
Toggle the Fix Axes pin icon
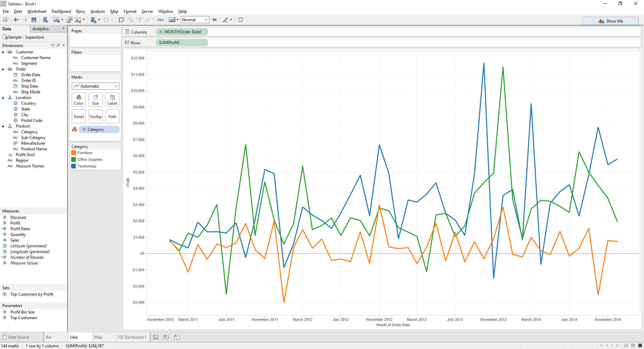pos(214,20)
